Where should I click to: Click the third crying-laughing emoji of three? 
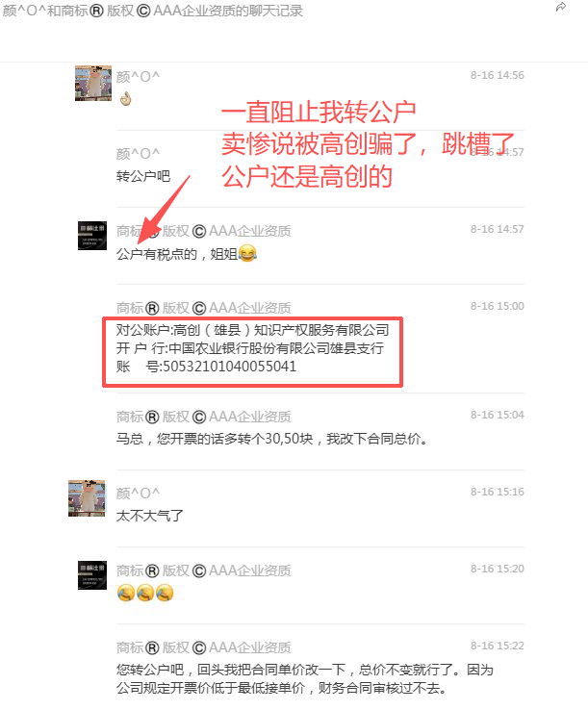pyautogui.click(x=165, y=593)
